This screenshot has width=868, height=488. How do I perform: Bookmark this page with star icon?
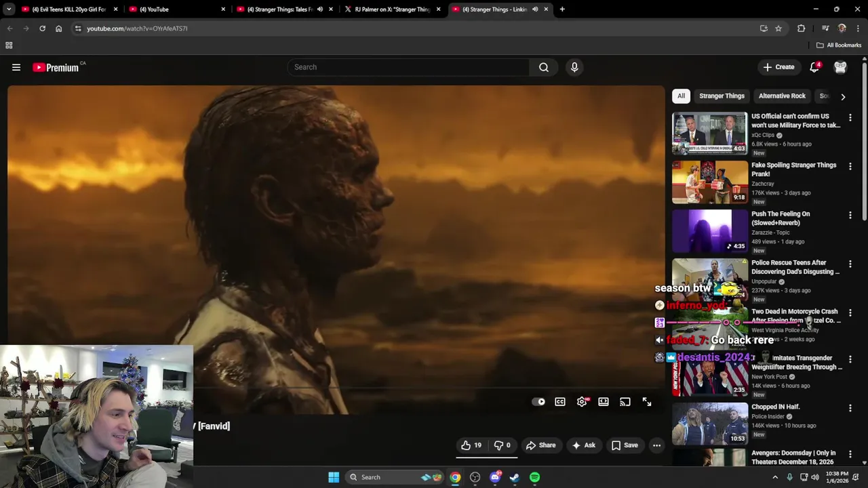[778, 28]
